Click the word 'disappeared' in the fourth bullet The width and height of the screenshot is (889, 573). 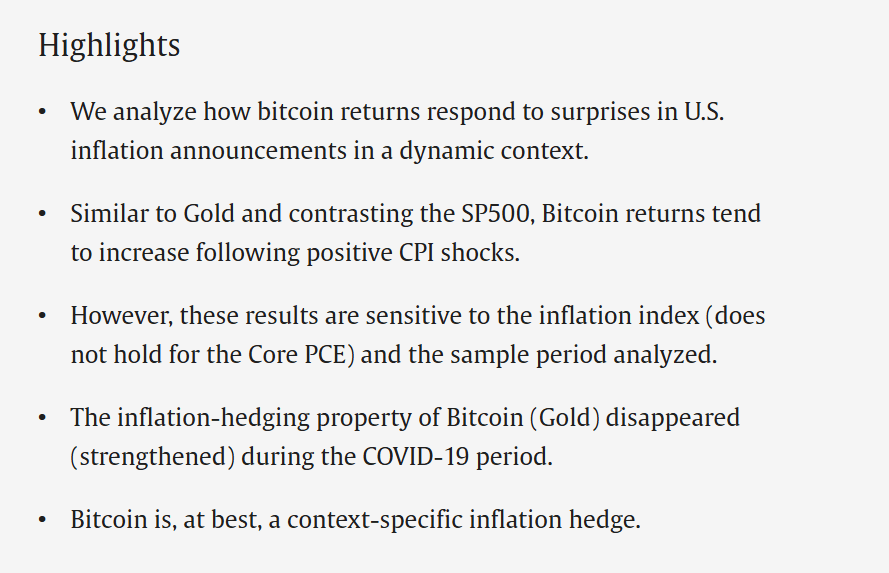672,418
